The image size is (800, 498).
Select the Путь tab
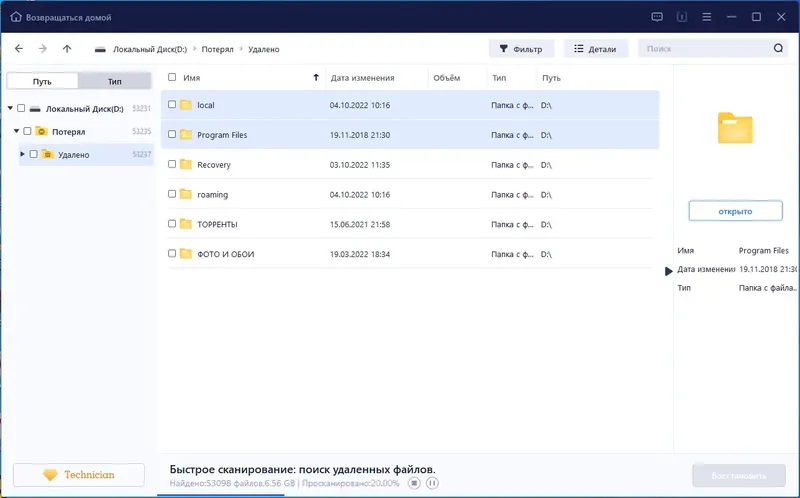(42, 81)
